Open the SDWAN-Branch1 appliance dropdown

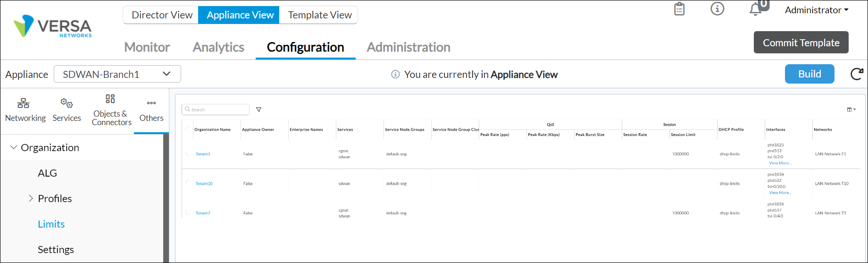pos(117,74)
